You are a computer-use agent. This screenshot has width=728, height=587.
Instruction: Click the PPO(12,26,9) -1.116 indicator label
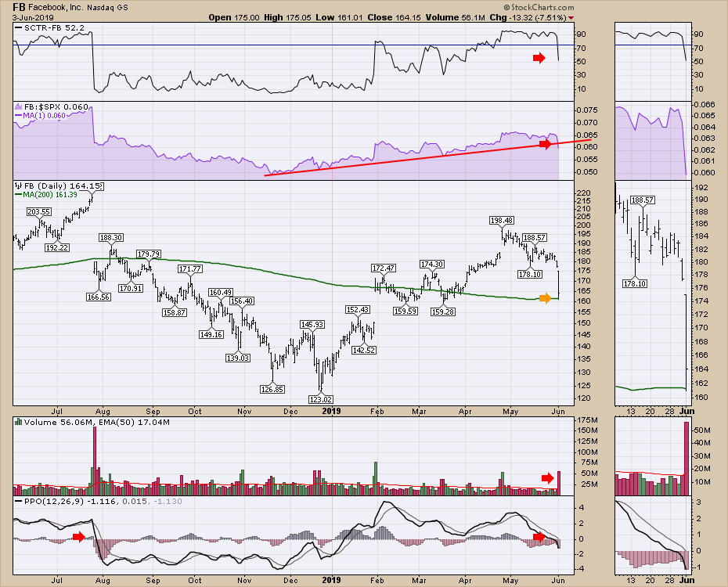70,502
